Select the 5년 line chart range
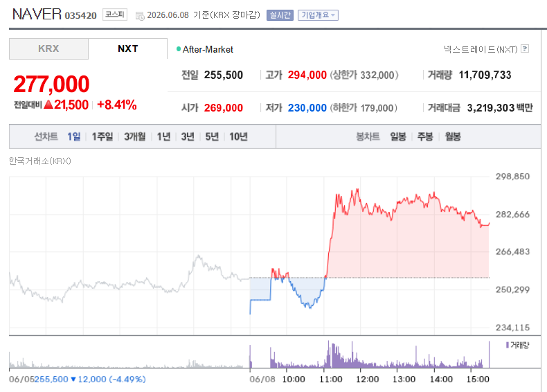The width and height of the screenshot is (547, 392). pyautogui.click(x=212, y=136)
